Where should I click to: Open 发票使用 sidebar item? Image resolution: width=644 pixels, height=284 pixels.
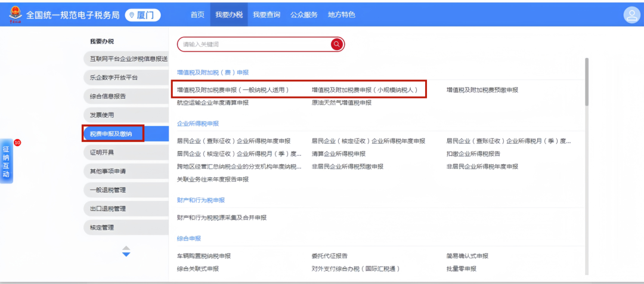tap(125, 115)
